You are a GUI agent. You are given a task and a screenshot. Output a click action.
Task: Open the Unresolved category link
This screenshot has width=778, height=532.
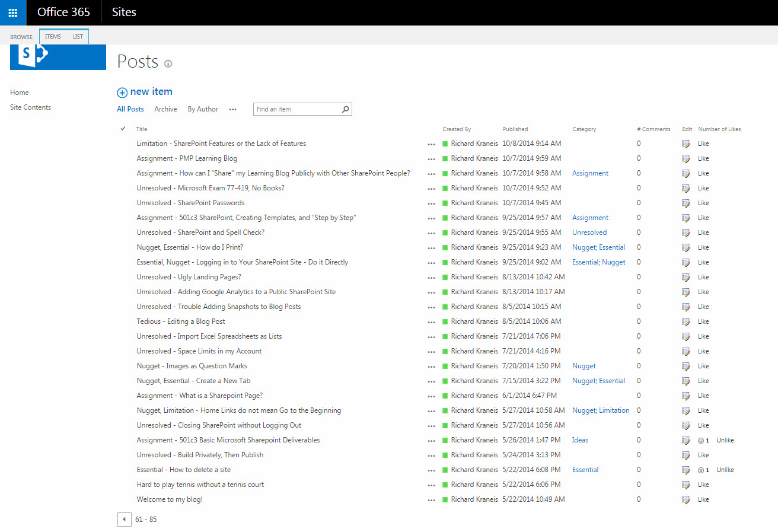point(589,232)
